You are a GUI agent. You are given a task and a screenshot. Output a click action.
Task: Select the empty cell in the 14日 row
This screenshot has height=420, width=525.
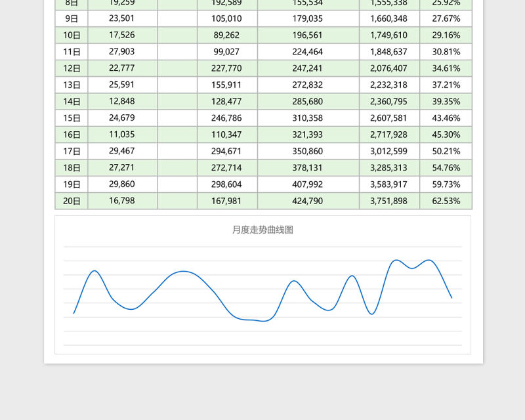click(x=177, y=102)
